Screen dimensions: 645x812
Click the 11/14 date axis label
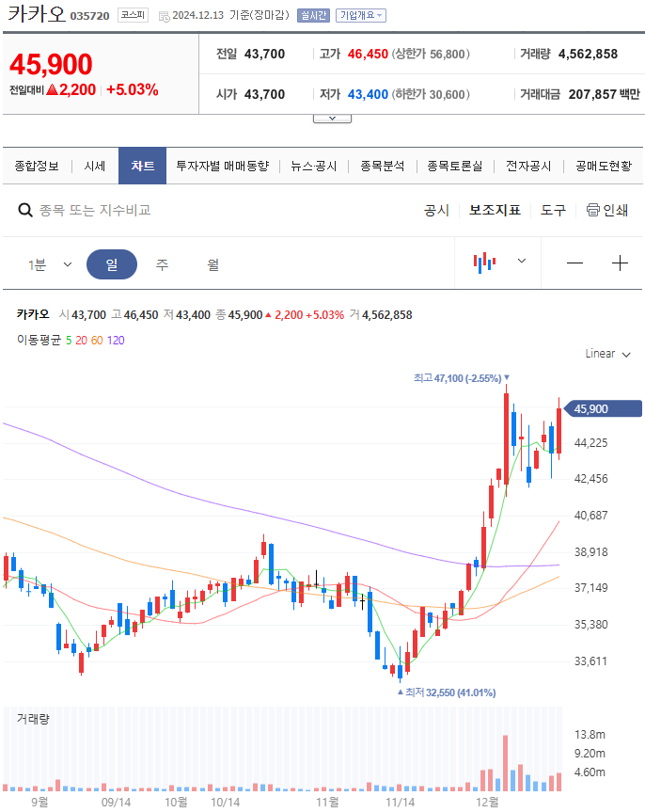401,803
